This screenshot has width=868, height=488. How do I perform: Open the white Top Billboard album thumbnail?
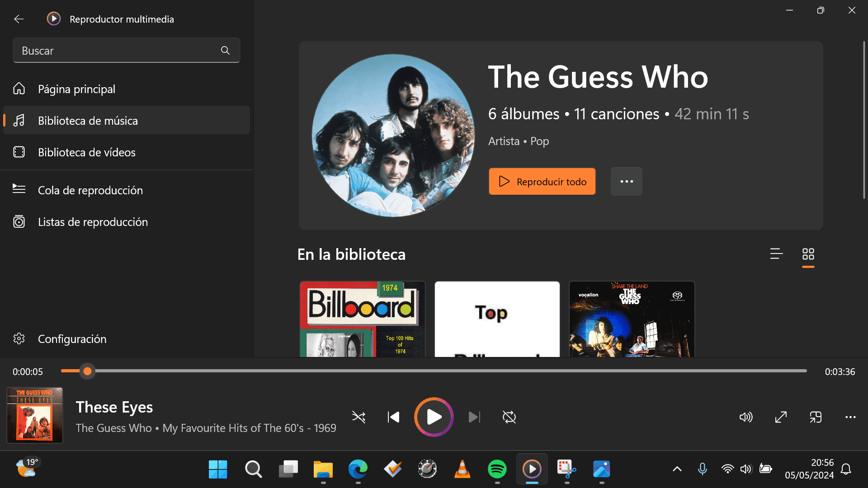[x=497, y=319]
